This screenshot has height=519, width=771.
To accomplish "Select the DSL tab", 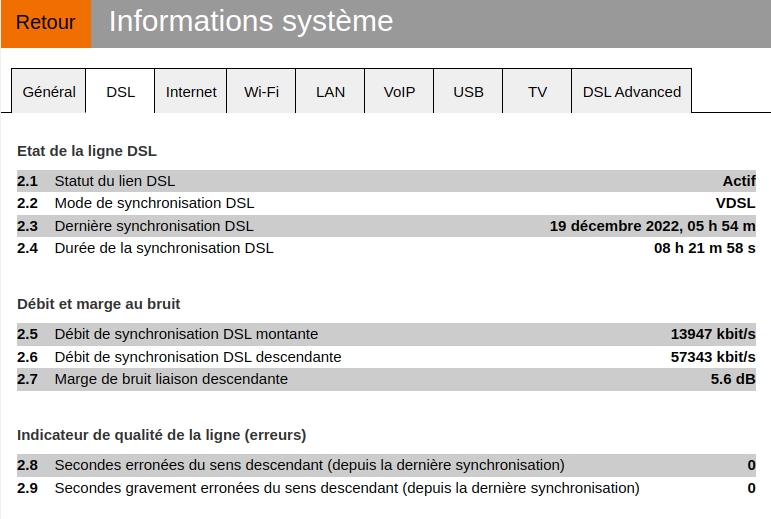I will coord(120,92).
